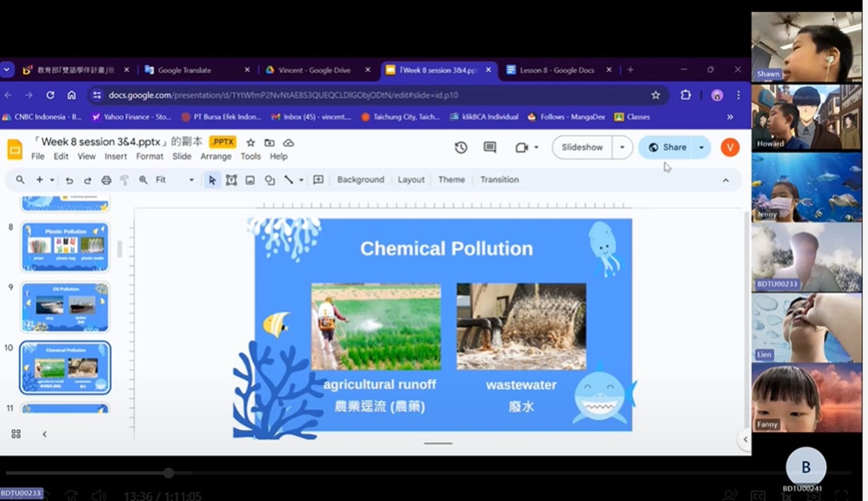
Task: Select the Oil Pollution slide 9 thumbnail
Action: pyautogui.click(x=65, y=307)
